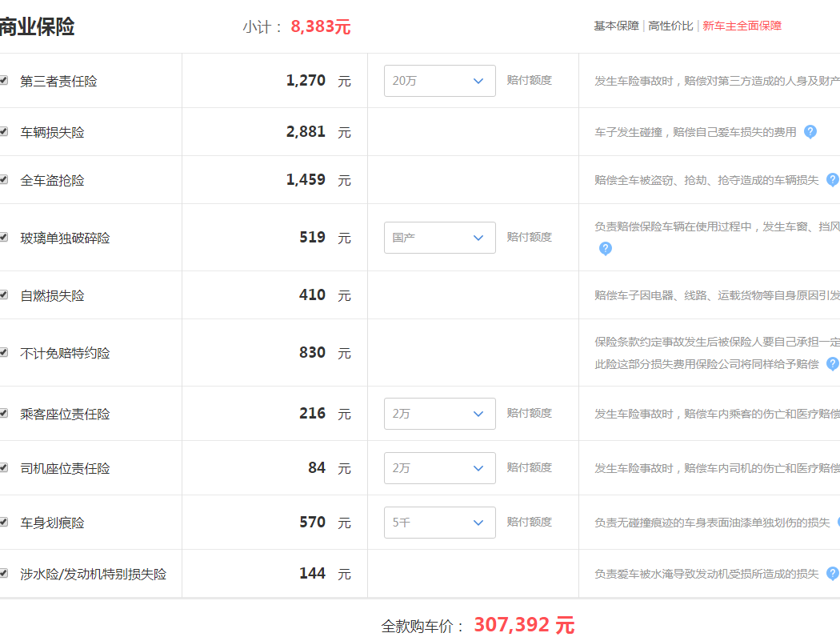Click the 1,270 premium amount
Image resolution: width=840 pixels, height=637 pixels.
pos(306,80)
